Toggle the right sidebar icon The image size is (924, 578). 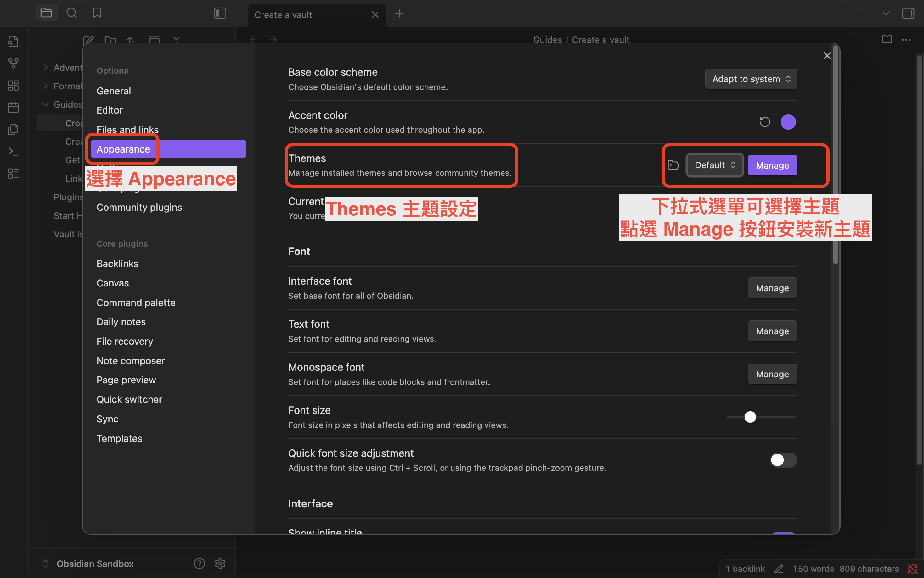pos(908,14)
